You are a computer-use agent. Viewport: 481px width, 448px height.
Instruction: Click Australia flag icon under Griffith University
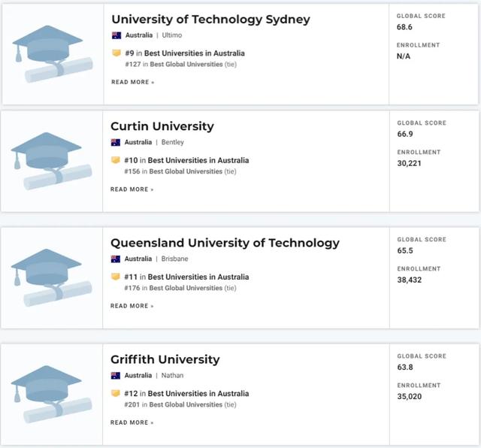(x=115, y=376)
